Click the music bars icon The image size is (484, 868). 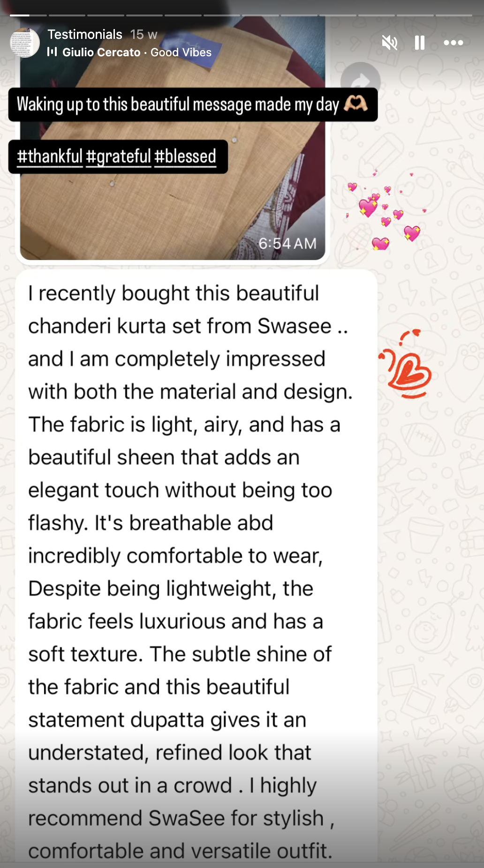click(52, 52)
